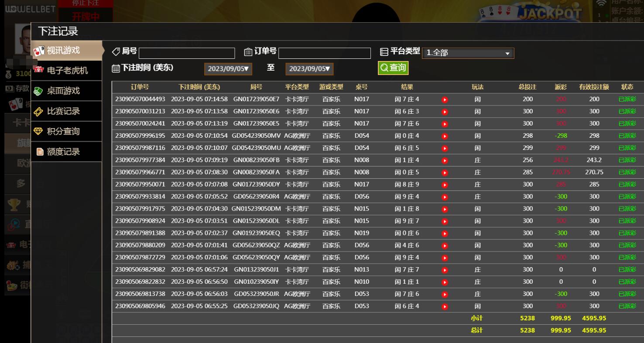Play replay for order 230905070024241

[445, 124]
